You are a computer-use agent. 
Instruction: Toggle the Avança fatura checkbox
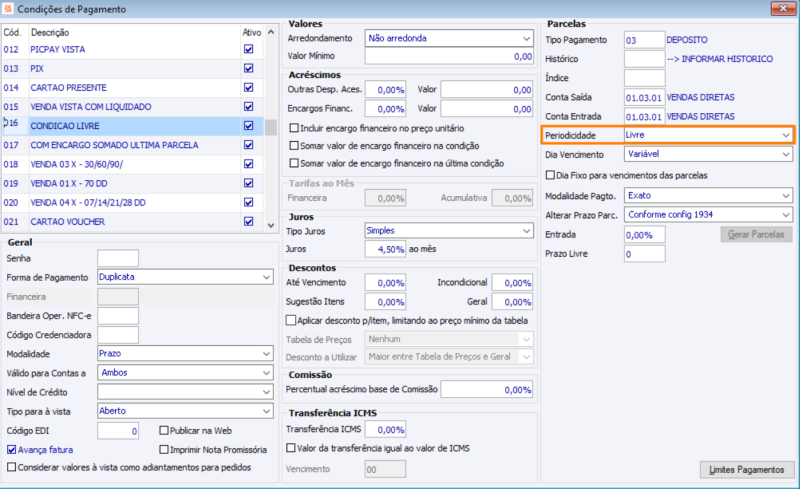12,449
